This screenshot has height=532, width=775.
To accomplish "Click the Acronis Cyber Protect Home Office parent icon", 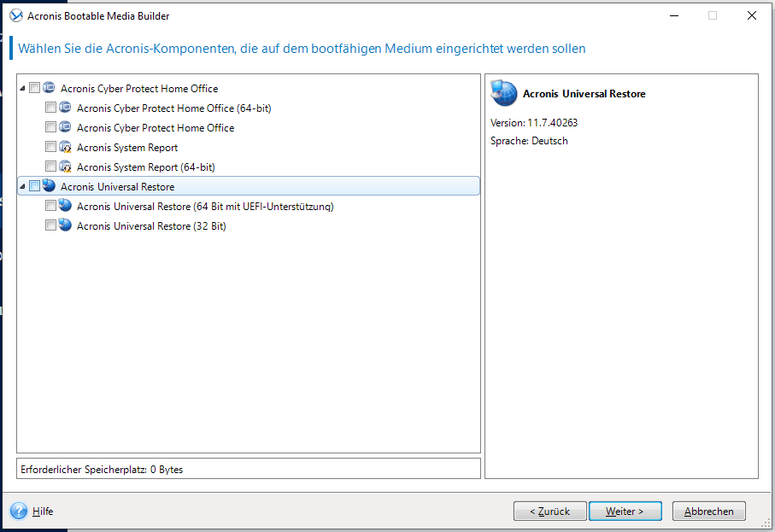I will (49, 89).
